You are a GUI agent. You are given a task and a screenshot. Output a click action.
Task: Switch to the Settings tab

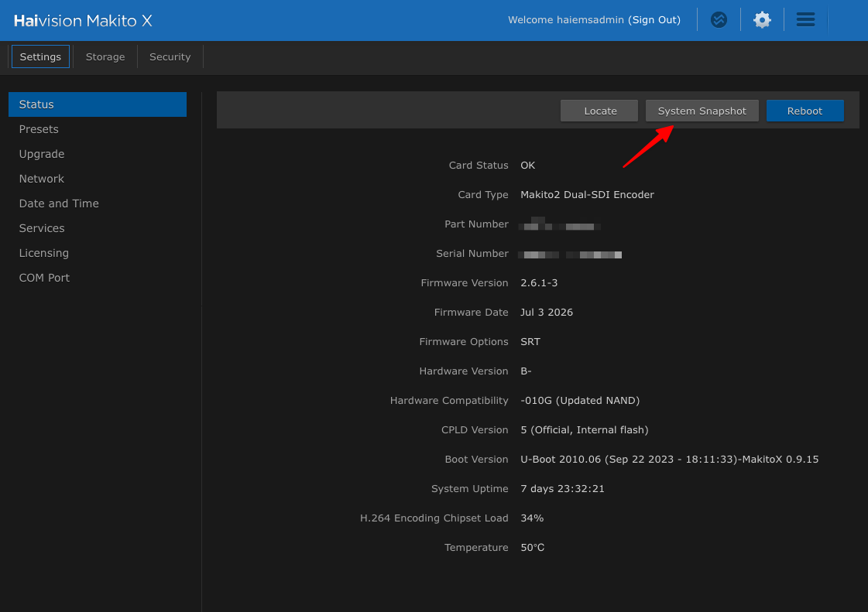click(x=40, y=56)
